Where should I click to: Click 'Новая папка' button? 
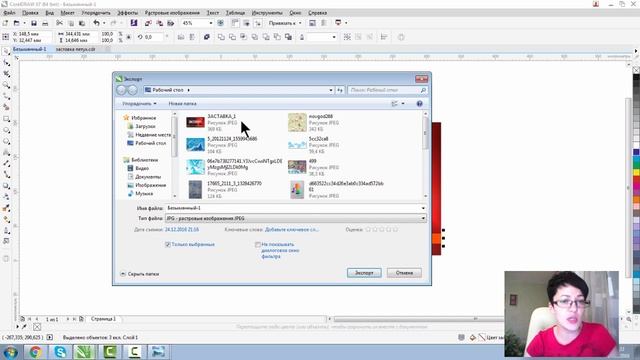pyautogui.click(x=182, y=104)
